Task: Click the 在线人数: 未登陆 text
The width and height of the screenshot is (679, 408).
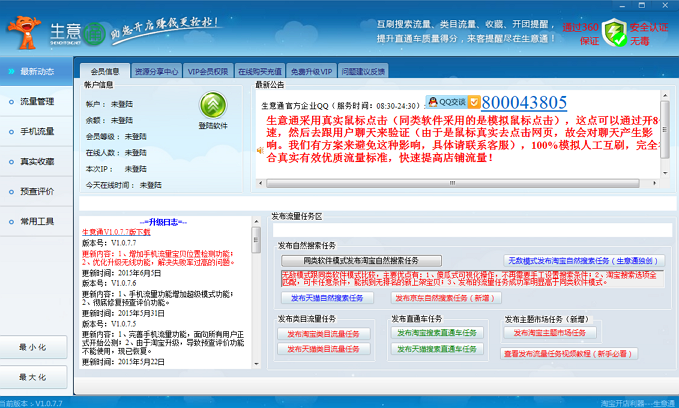Action: [x=116, y=152]
